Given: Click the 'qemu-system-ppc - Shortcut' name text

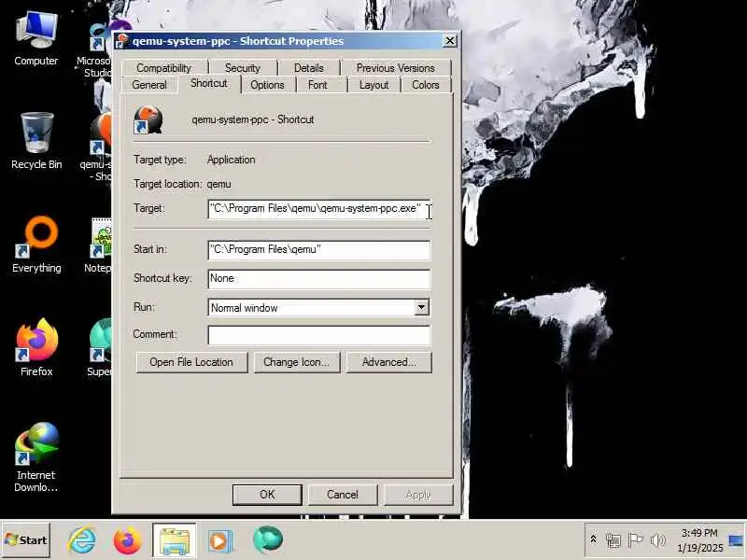Looking at the screenshot, I should tap(252, 119).
